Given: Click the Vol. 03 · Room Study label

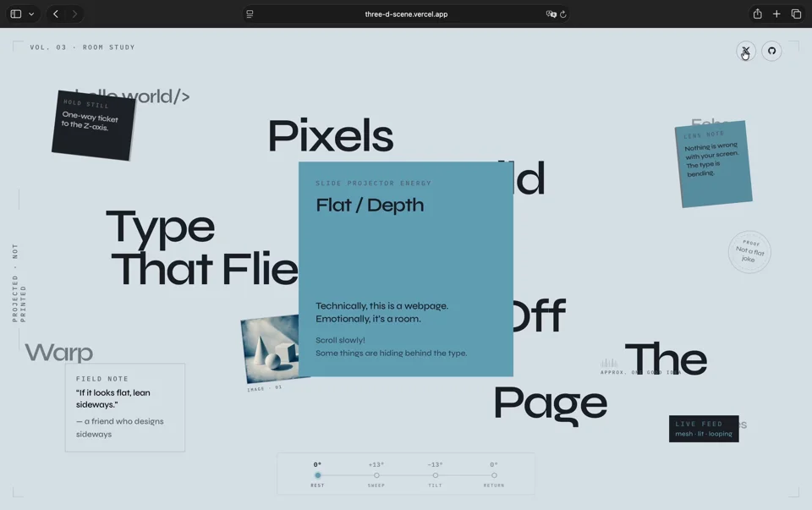Looking at the screenshot, I should click(82, 47).
